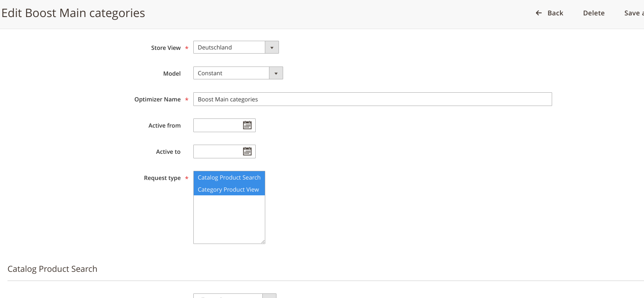Click the back arrow icon next to Back

click(x=538, y=13)
